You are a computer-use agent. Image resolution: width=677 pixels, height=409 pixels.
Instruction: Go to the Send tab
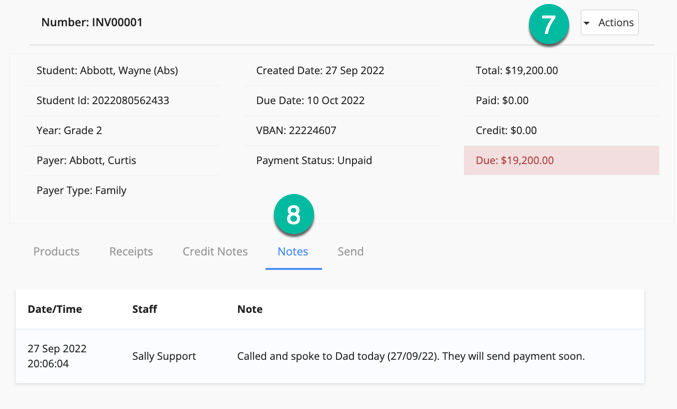(350, 251)
